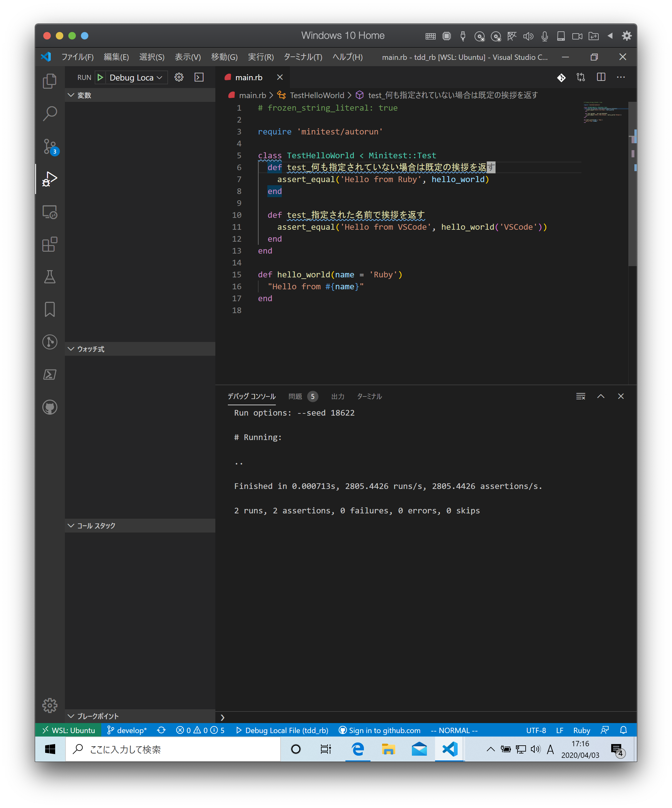This screenshot has width=672, height=808.
Task: Open launch.json with the gear icon
Action: click(179, 77)
